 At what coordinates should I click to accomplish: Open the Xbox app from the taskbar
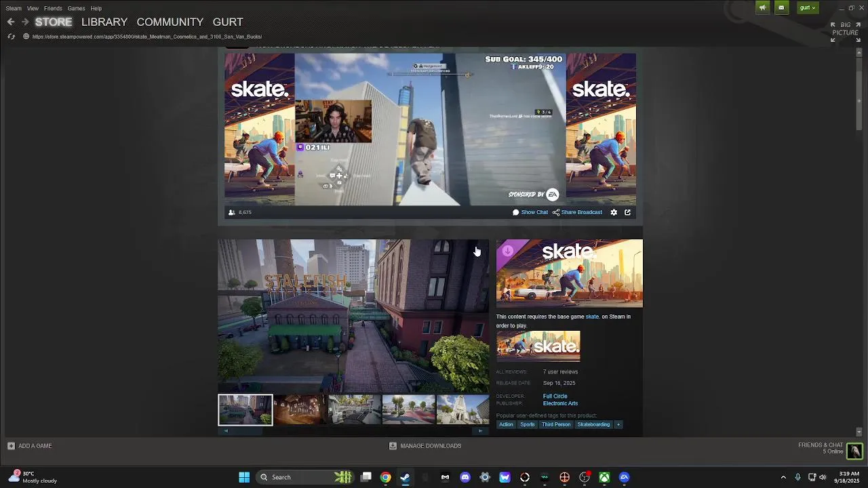pos(604,477)
